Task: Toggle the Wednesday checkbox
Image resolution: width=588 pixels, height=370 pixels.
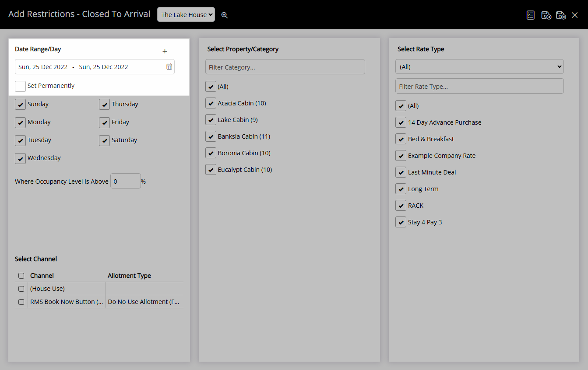Action: (x=20, y=158)
